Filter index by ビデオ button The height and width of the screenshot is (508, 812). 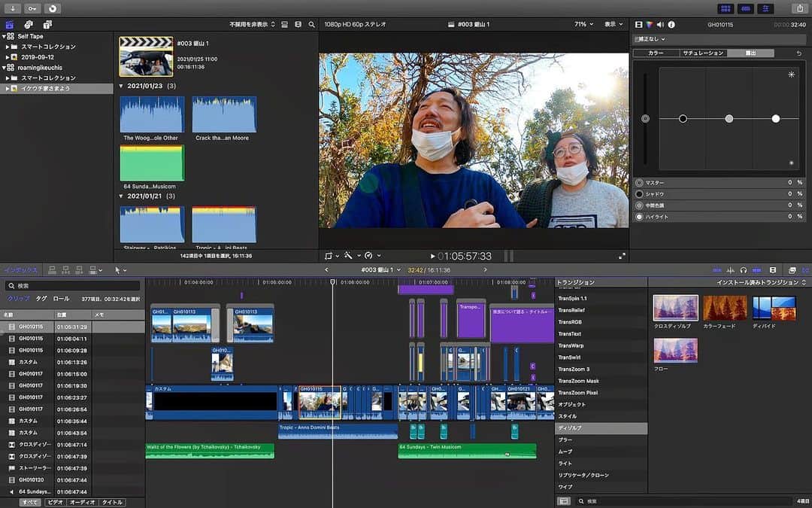(56, 502)
